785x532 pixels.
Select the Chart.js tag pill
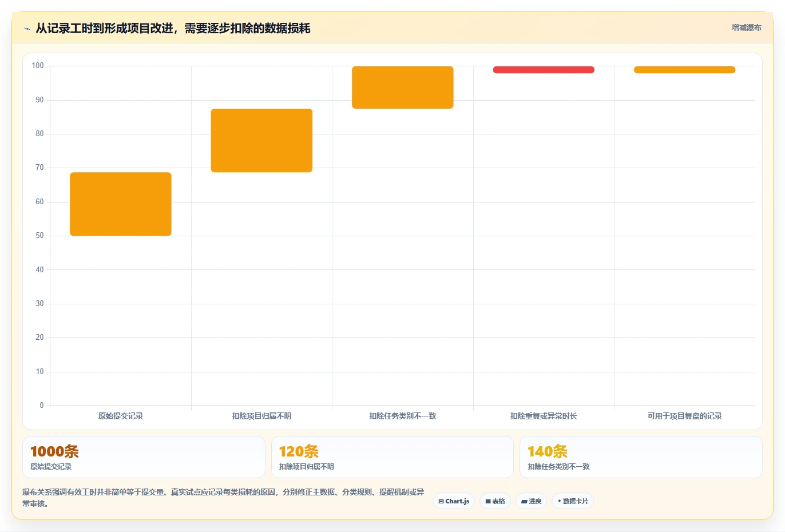(x=454, y=501)
